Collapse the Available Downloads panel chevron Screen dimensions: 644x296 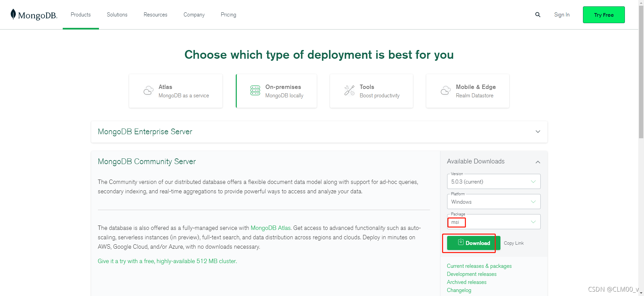pos(538,162)
